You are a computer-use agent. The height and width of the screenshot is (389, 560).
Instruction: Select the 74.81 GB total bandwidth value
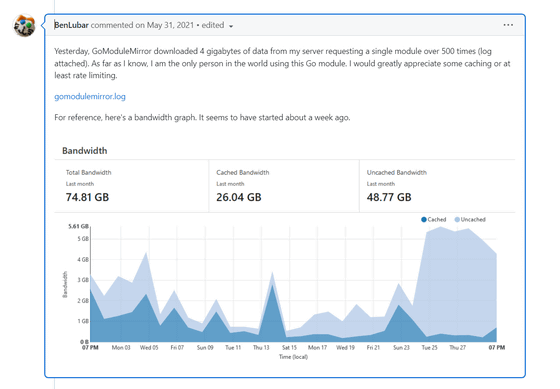click(x=87, y=197)
